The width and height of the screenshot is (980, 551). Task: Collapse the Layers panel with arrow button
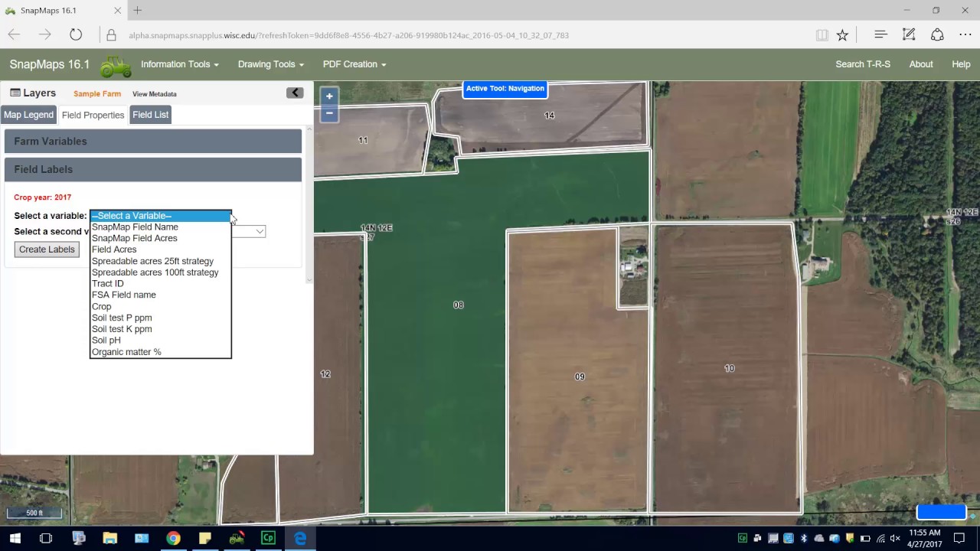tap(295, 93)
